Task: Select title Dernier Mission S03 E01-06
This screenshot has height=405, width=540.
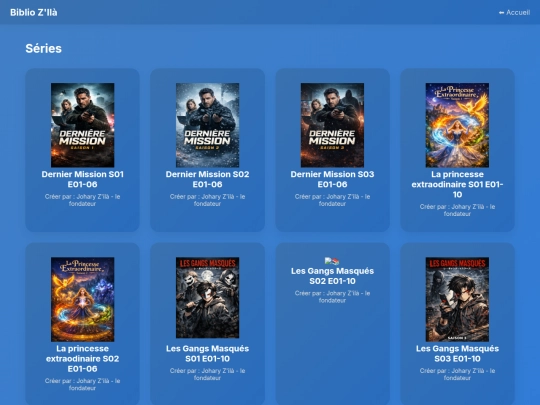Action: (332, 179)
